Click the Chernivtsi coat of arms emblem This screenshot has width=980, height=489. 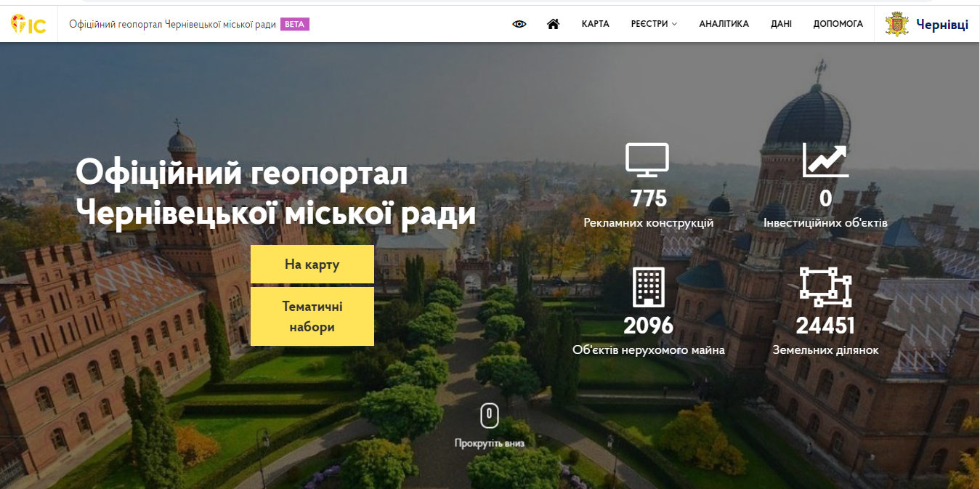(896, 24)
